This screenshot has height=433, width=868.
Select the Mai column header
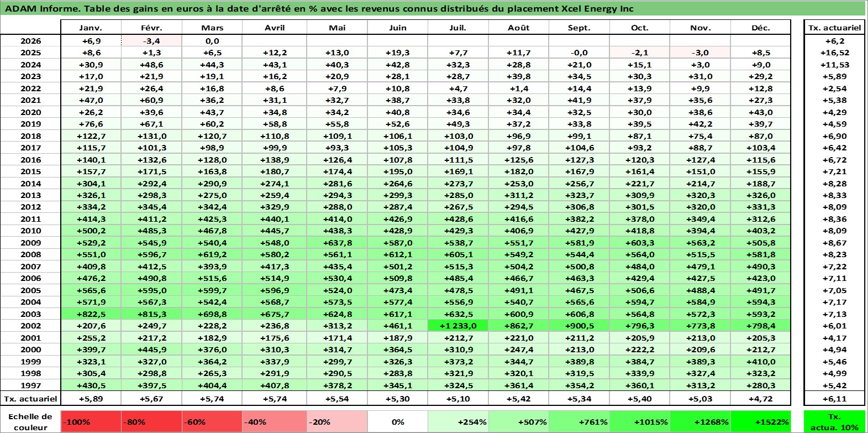tap(337, 28)
